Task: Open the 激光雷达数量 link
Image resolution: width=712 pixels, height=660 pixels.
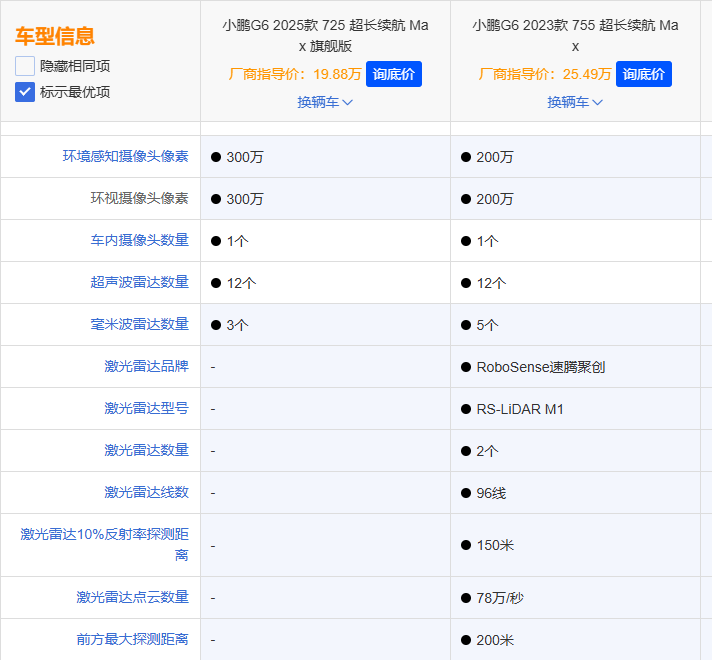Action: coord(146,450)
